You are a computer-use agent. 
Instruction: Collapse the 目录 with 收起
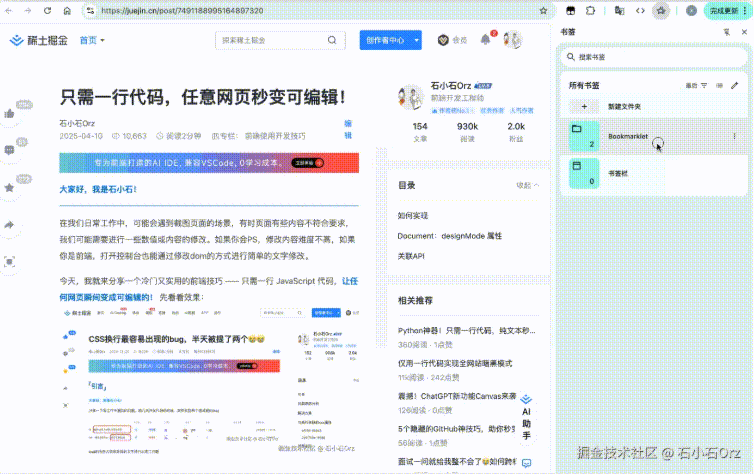coord(528,186)
